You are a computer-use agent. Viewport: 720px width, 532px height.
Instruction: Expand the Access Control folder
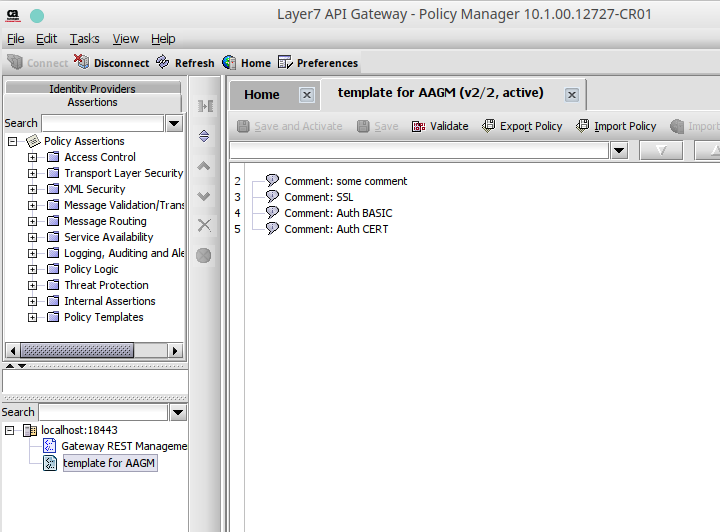33,157
